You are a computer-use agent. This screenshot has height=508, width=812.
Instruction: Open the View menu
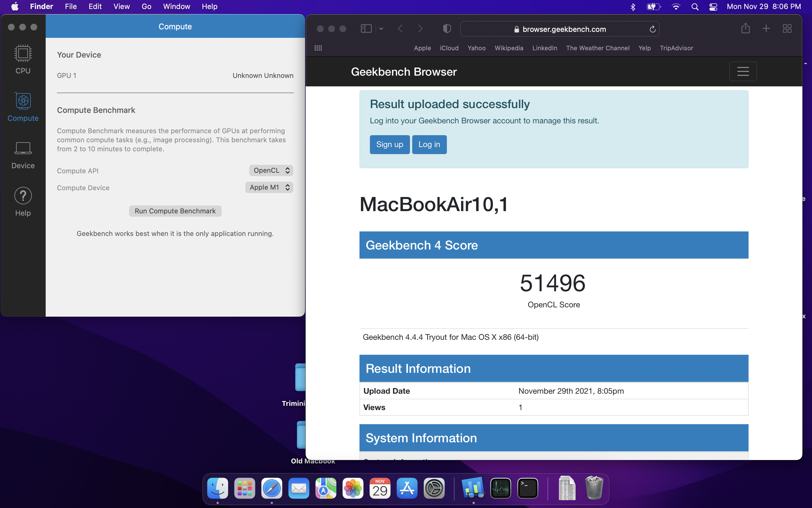click(x=122, y=6)
